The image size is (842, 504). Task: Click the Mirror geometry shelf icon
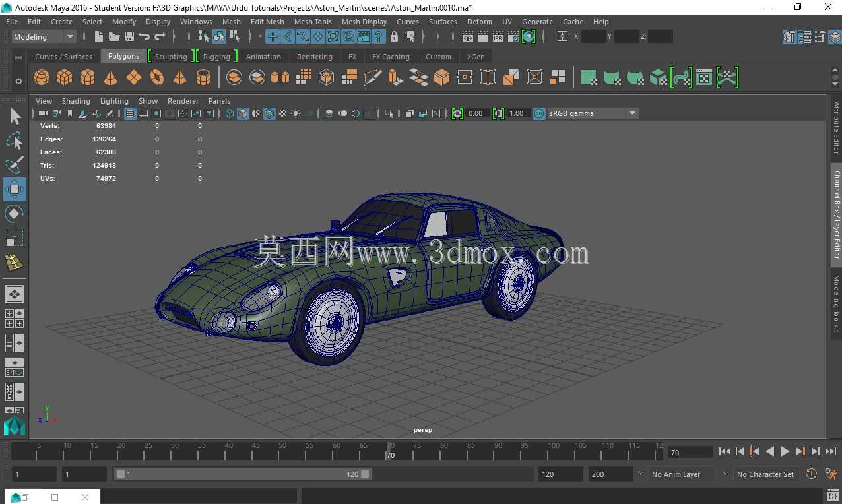coord(280,78)
